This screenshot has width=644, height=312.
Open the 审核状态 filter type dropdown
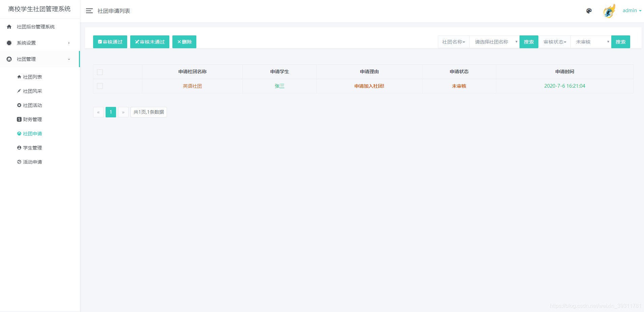pyautogui.click(x=555, y=42)
